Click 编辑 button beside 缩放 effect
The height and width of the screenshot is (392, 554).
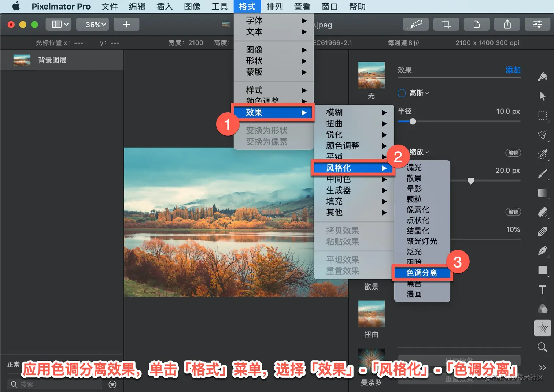pos(513,153)
